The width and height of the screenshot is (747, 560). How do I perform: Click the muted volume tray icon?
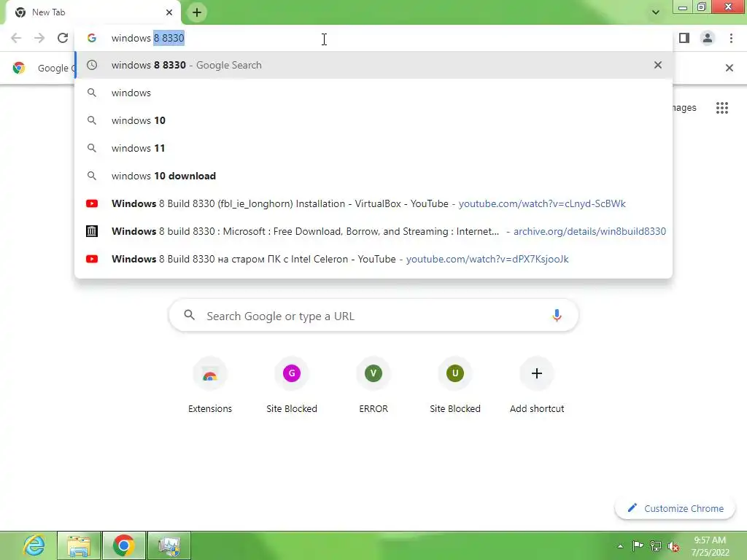click(x=673, y=545)
